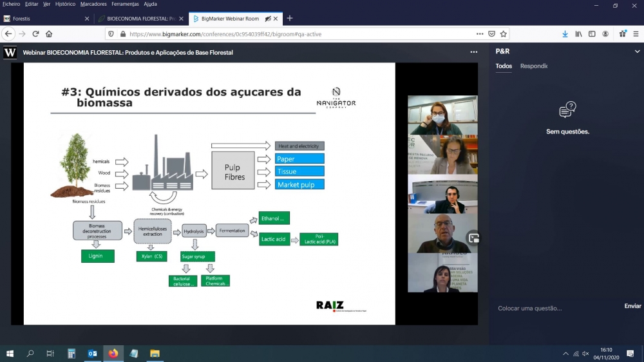Open the Calculator from taskbar
The height and width of the screenshot is (362, 644).
pos(71,354)
